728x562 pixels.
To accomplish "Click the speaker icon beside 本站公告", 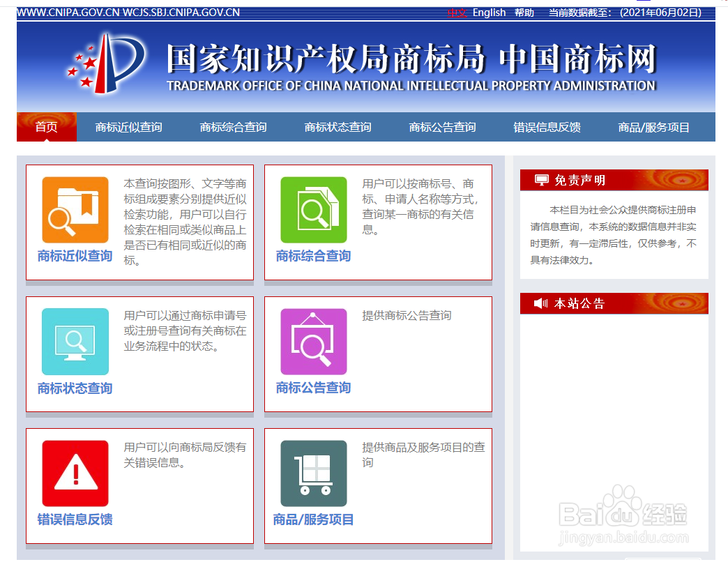I will [541, 303].
